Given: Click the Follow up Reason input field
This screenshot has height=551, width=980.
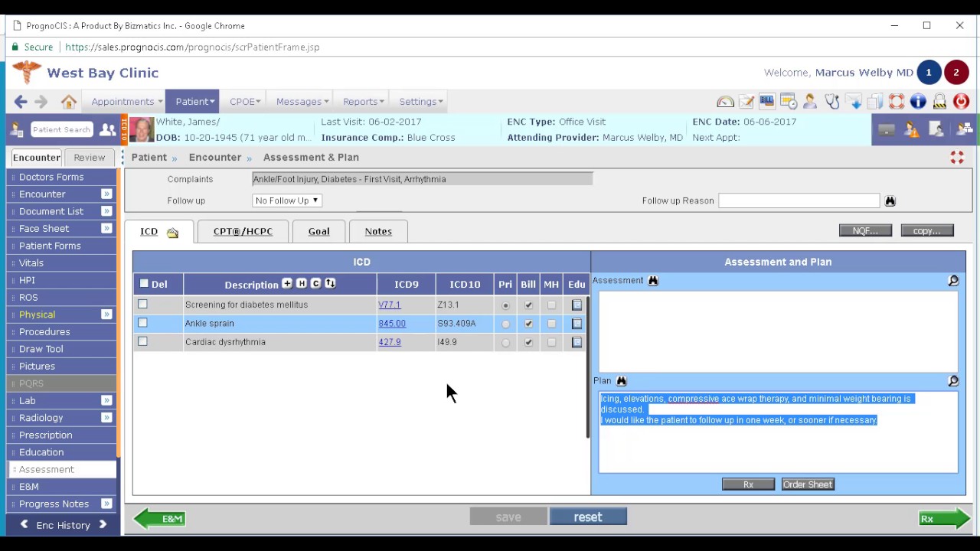Looking at the screenshot, I should 799,201.
